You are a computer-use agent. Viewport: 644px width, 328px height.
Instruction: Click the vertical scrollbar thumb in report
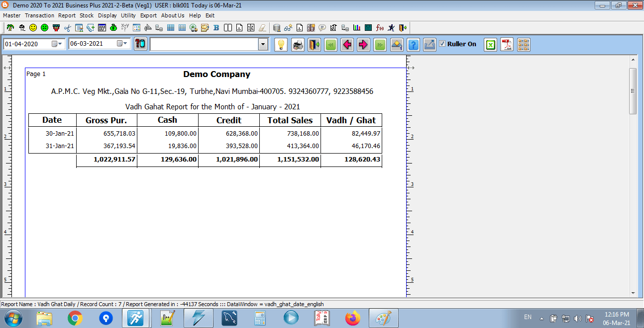point(633,91)
